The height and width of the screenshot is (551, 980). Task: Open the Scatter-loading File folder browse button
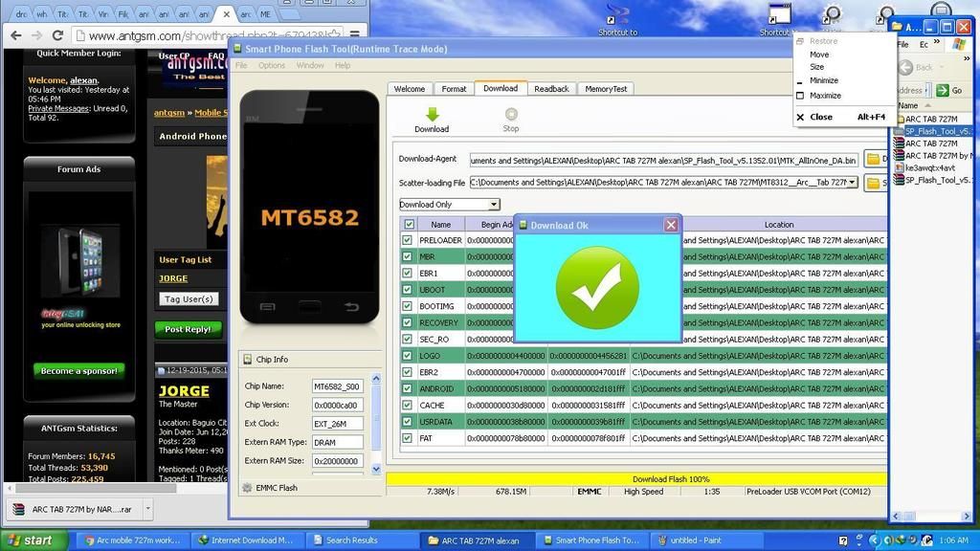coord(873,183)
